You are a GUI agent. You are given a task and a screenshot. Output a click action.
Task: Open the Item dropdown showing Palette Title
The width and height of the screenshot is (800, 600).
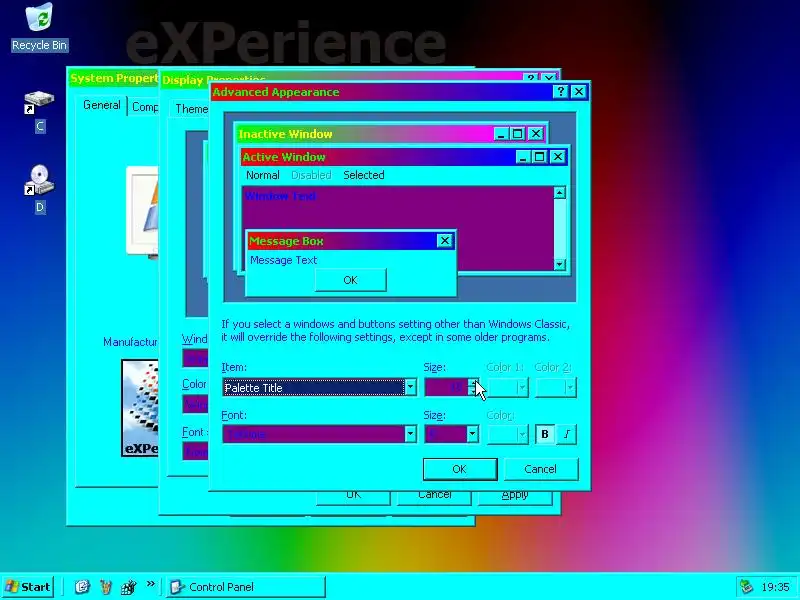tap(319, 388)
